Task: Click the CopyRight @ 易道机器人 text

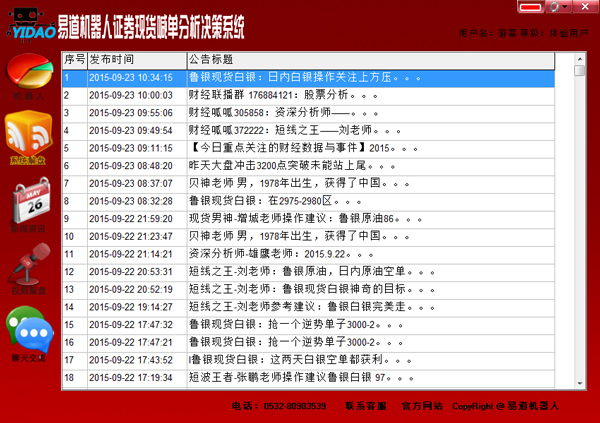Action: tap(505, 406)
